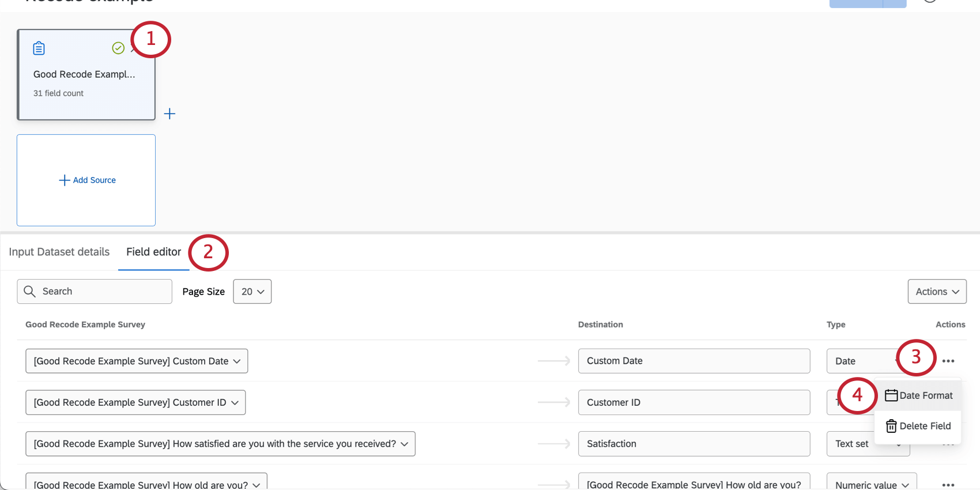Open three-dot menu for the Numeric value row
The image size is (980, 490).
pos(948,485)
